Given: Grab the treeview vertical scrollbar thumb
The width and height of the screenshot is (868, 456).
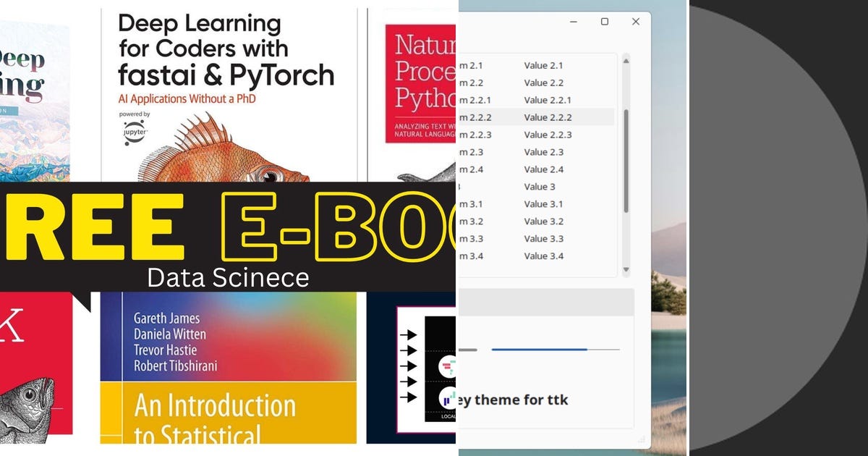Looking at the screenshot, I should [x=626, y=161].
